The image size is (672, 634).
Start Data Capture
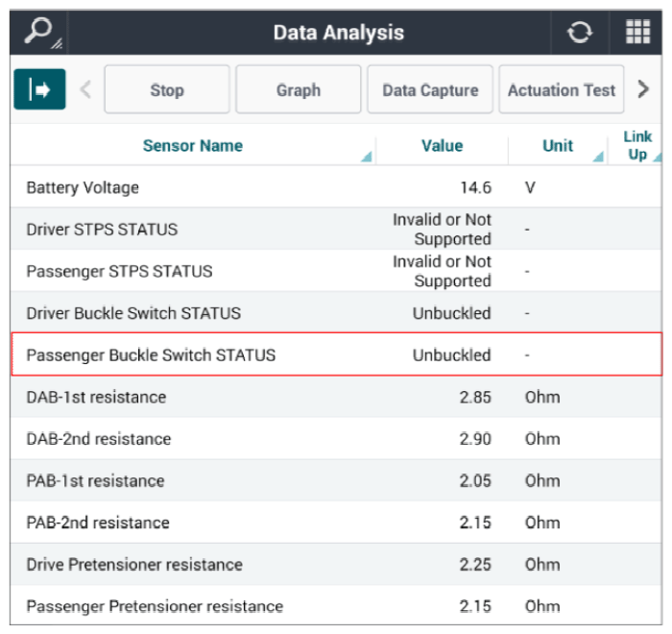(430, 89)
